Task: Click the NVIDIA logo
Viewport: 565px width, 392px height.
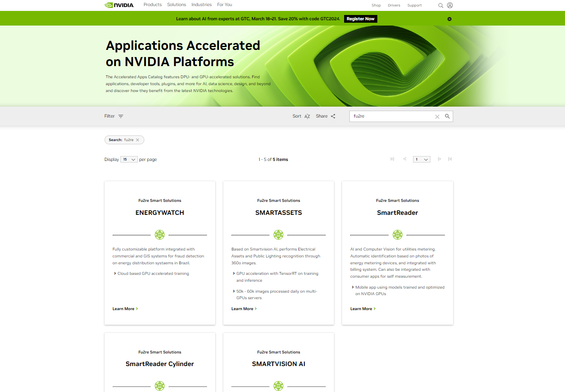Action: click(119, 5)
